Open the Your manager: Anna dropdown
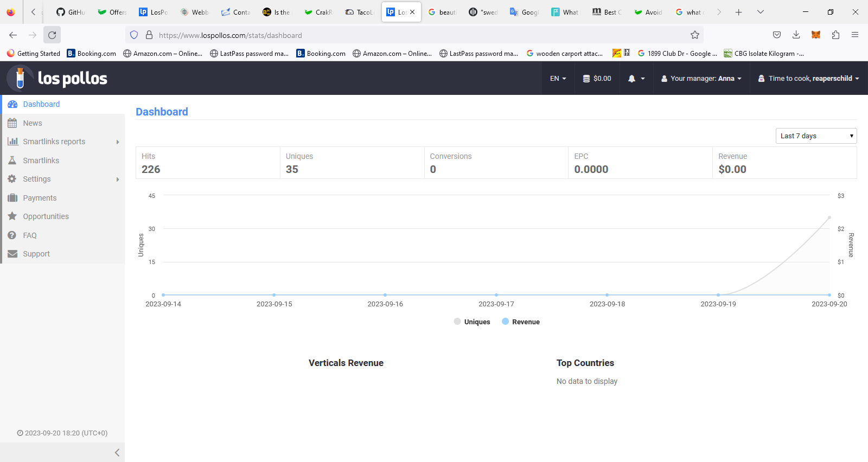Viewport: 868px width, 462px height. [701, 78]
